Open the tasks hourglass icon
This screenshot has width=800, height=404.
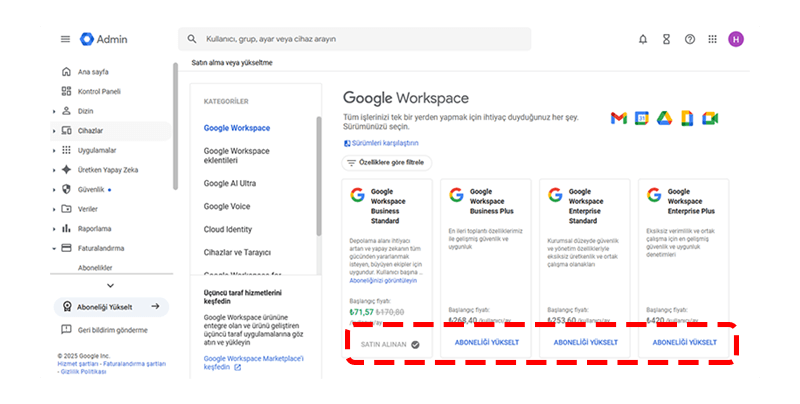coord(666,39)
